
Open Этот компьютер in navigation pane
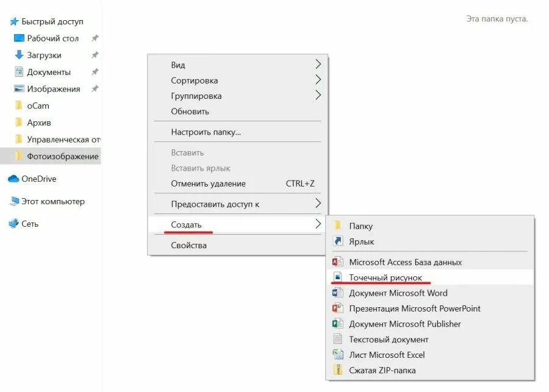coord(53,202)
